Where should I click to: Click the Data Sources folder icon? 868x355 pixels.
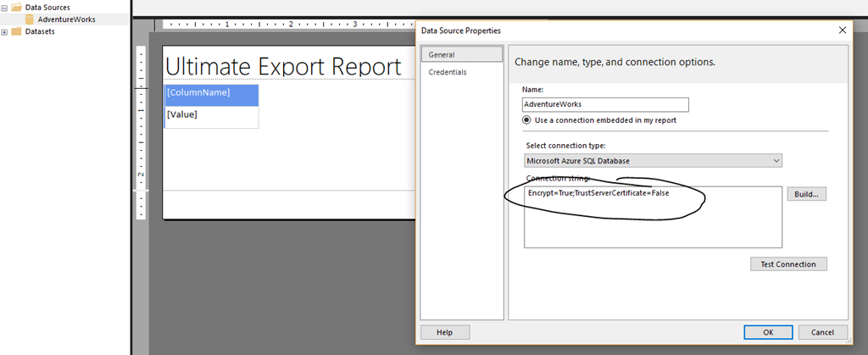click(x=17, y=8)
